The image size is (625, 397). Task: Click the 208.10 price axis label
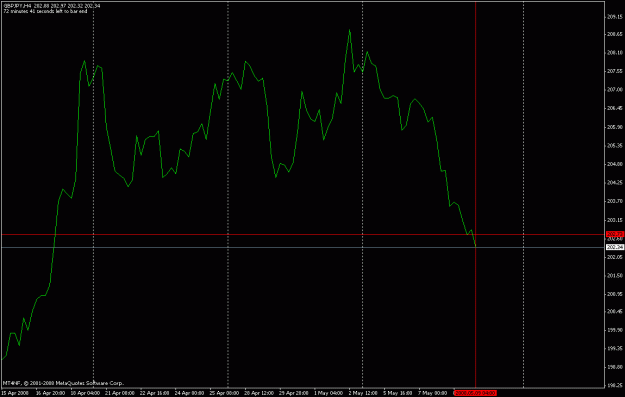click(615, 53)
